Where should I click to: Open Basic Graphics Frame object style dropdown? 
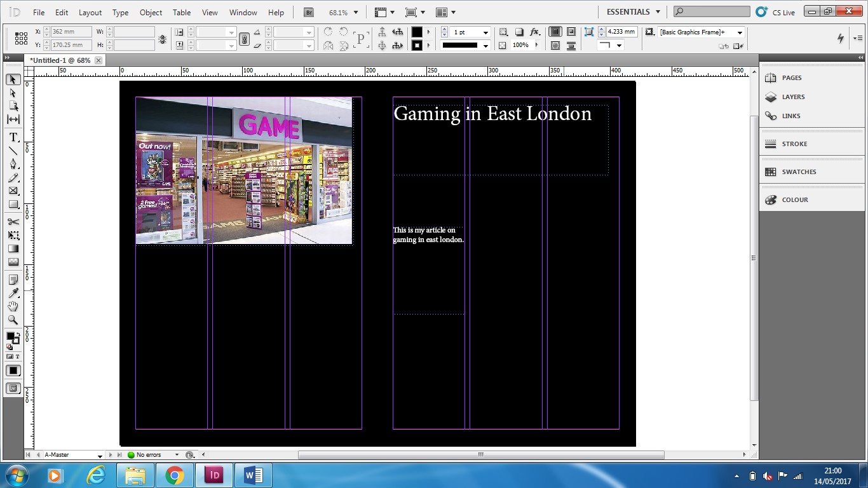click(740, 32)
